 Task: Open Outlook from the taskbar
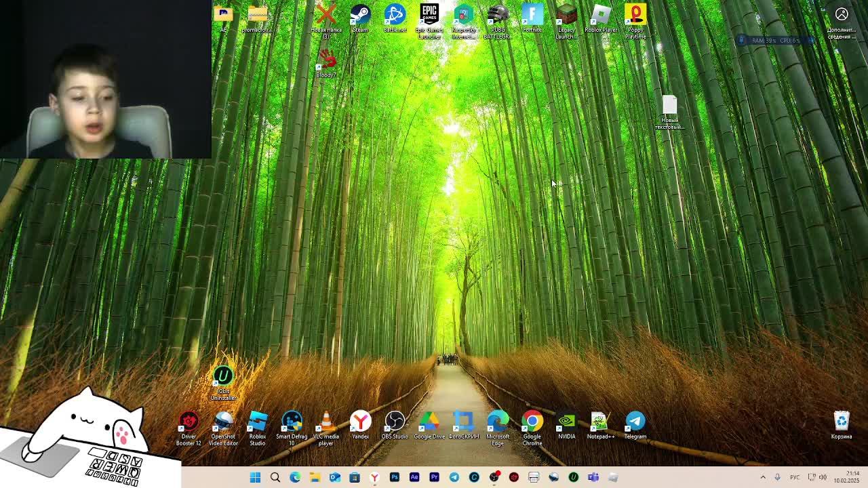click(x=335, y=477)
